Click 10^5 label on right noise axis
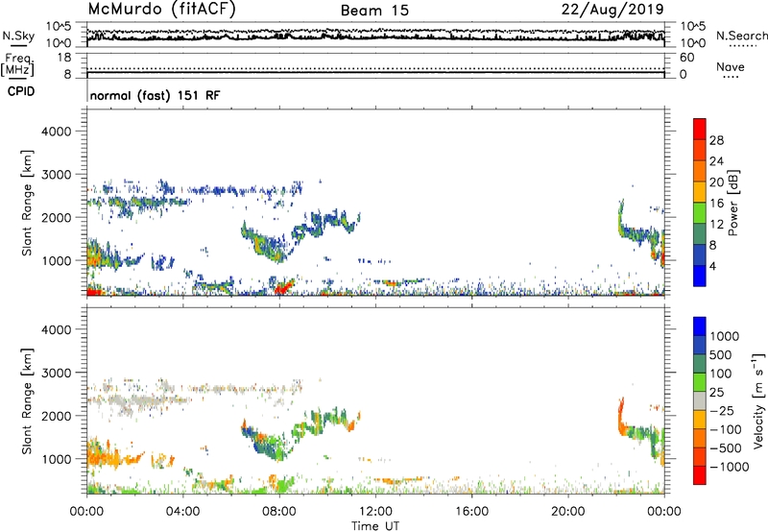This screenshot has width=768, height=532. click(693, 26)
